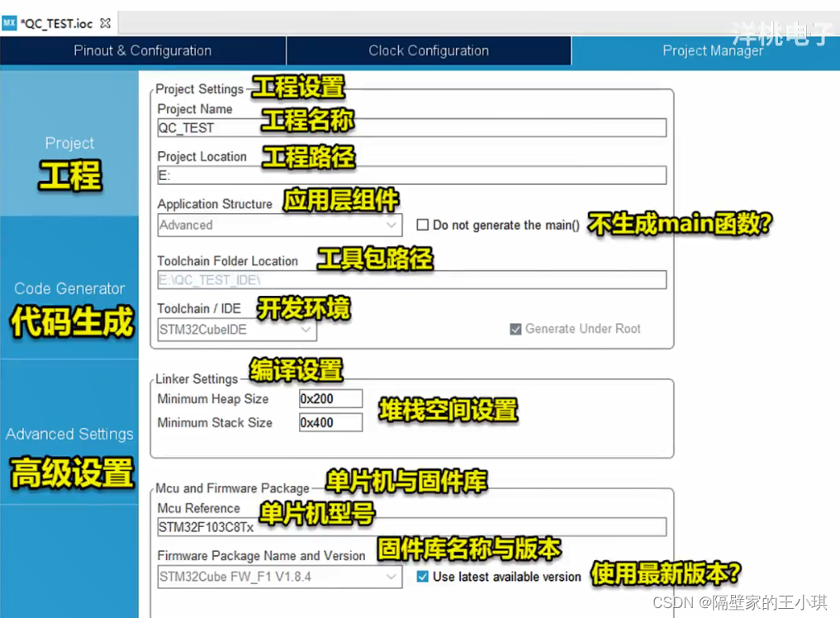This screenshot has height=618, width=840.
Task: Enable Do not generate the main() checkbox
Action: [423, 225]
